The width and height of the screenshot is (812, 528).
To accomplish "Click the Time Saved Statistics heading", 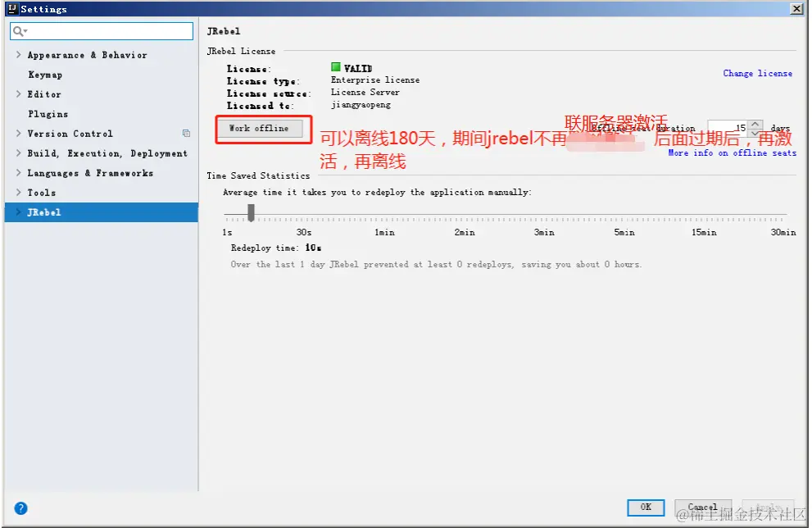I will point(258,175).
